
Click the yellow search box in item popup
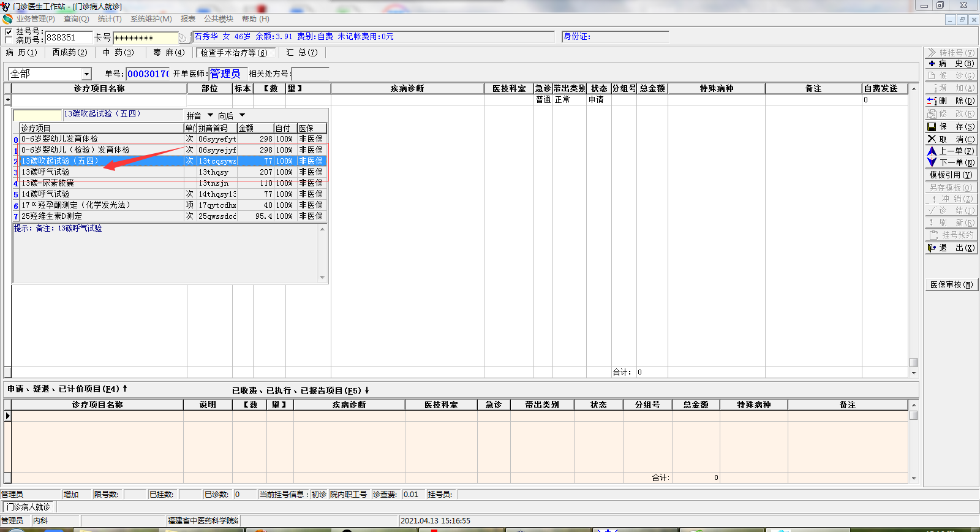pos(38,115)
